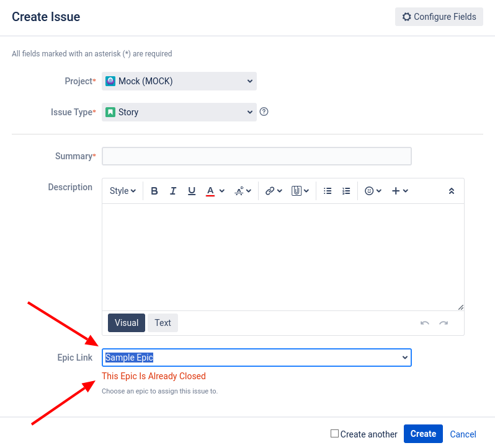Switch to the Text editor tab
The height and width of the screenshot is (448, 495).
coord(163,323)
